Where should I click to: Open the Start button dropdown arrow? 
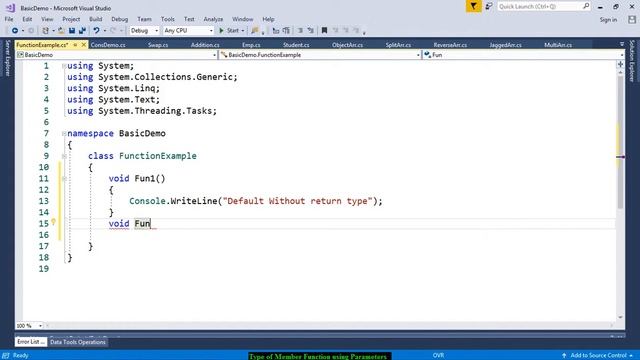click(x=242, y=31)
